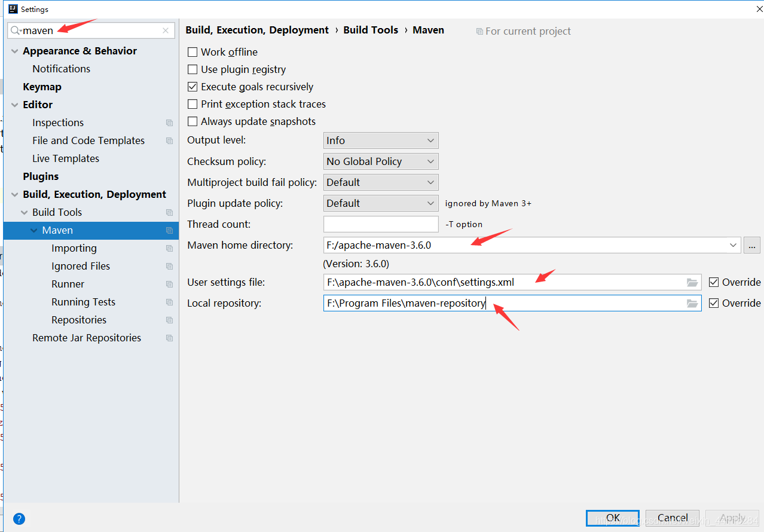The image size is (764, 532).
Task: Click the '-T option' hint text
Action: pos(464,224)
